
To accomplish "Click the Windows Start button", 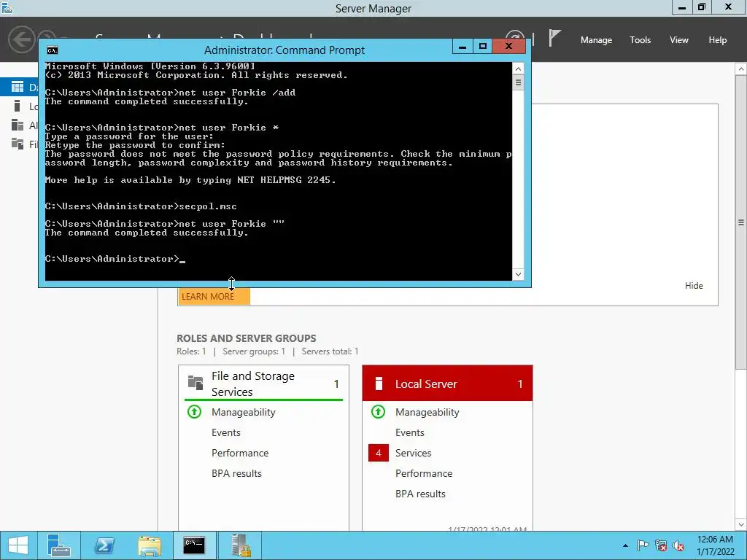I will pyautogui.click(x=18, y=545).
